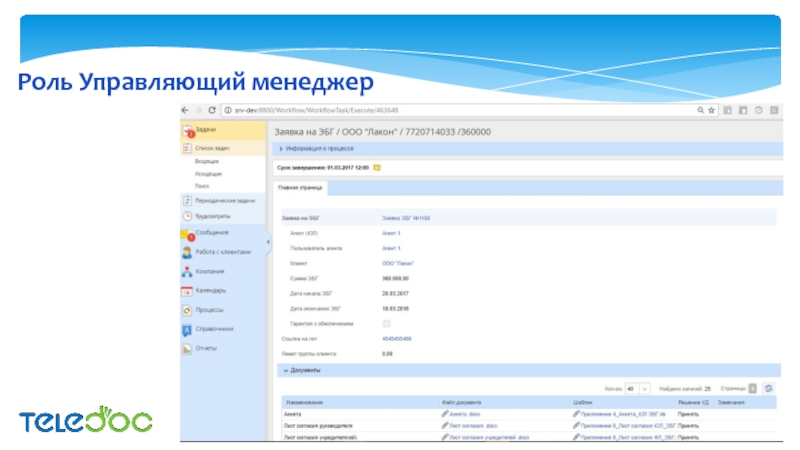Bookmark page with star icon
Image resolution: width=800 pixels, height=450 pixels.
point(710,110)
